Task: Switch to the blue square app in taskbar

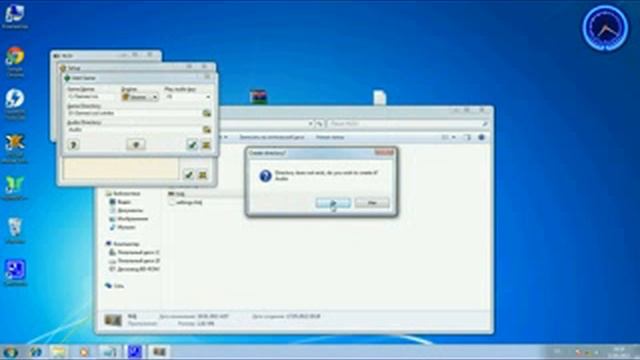Action: pyautogui.click(x=134, y=352)
